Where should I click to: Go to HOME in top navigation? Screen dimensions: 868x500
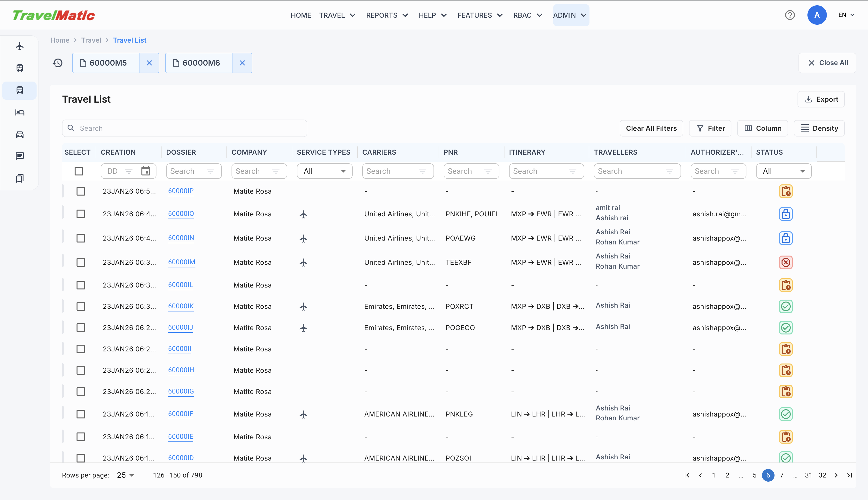click(x=301, y=15)
